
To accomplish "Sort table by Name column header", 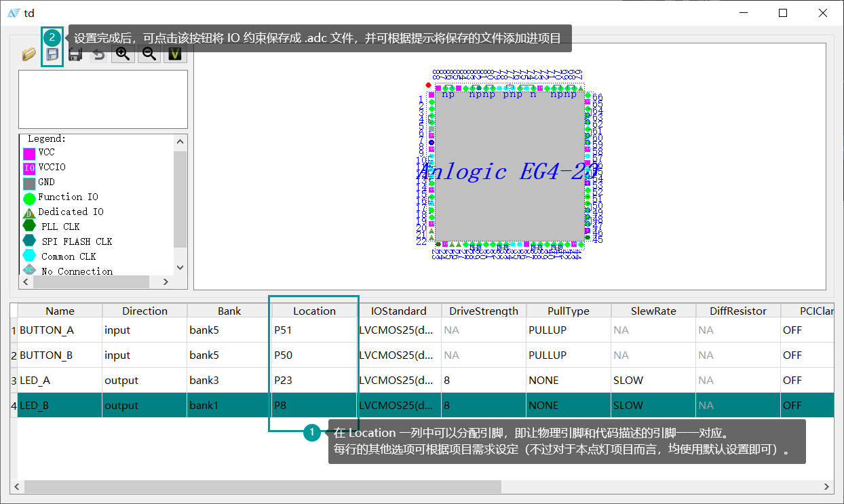I will click(x=60, y=311).
